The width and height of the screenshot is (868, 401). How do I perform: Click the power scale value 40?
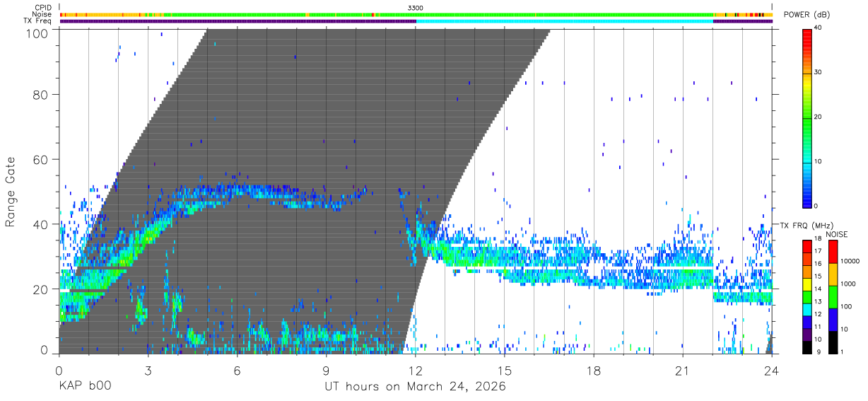point(818,28)
